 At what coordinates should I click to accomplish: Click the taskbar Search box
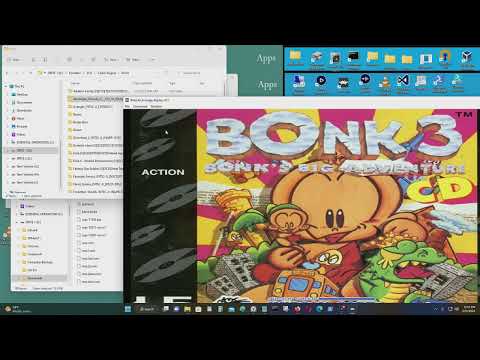pos(147,309)
